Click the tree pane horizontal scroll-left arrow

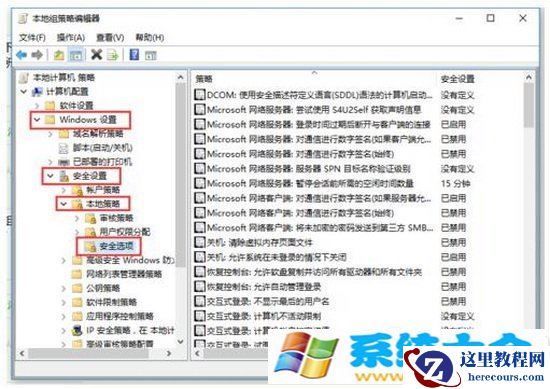(22, 353)
